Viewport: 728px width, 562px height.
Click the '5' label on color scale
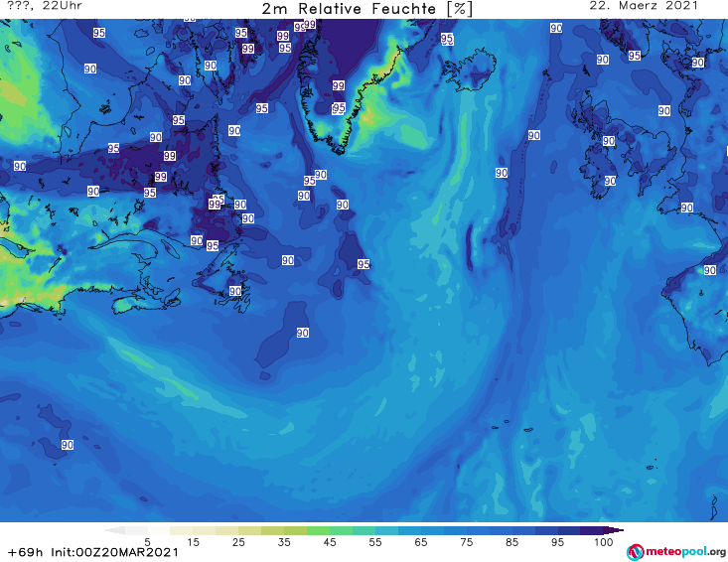(x=147, y=542)
